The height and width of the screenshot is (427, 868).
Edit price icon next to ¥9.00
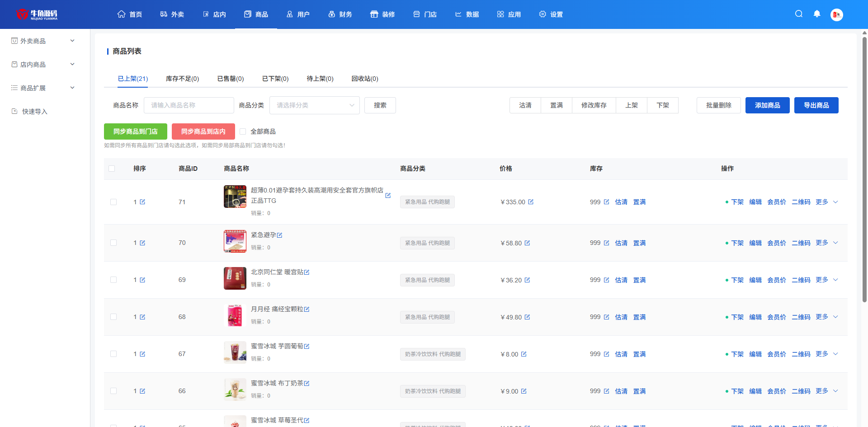524,391
